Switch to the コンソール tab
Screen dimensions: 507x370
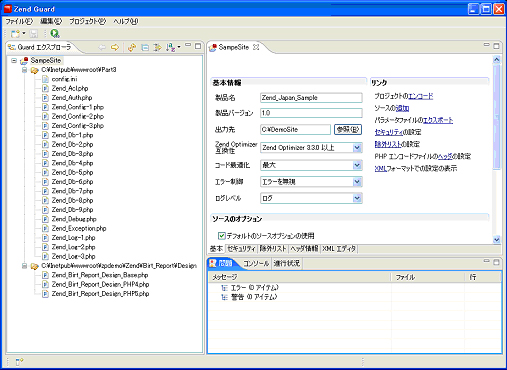(x=256, y=263)
